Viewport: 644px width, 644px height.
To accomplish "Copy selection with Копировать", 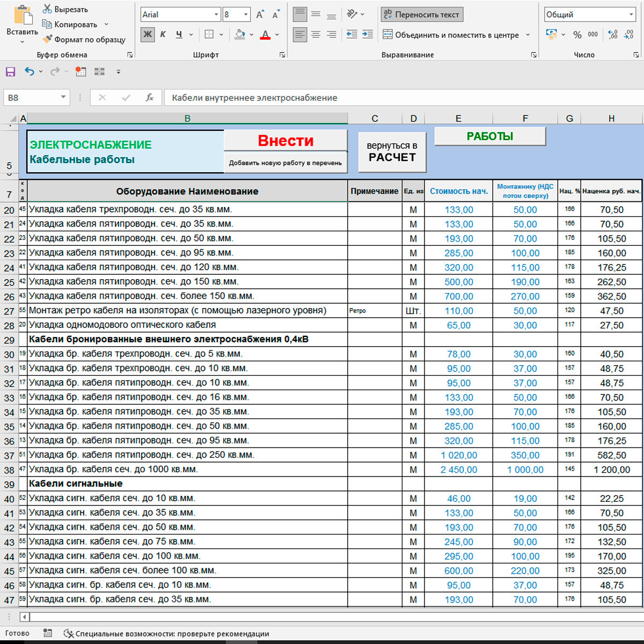I will [x=70, y=24].
